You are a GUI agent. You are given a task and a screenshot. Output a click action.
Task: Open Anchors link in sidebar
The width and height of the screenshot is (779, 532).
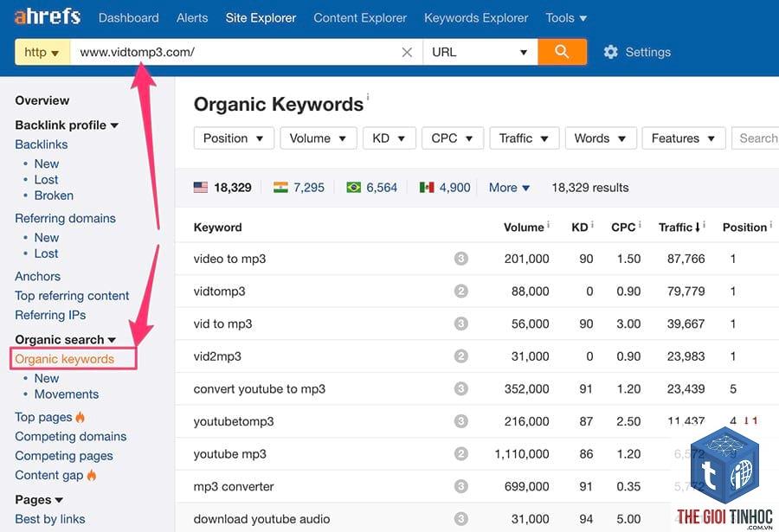pos(38,276)
